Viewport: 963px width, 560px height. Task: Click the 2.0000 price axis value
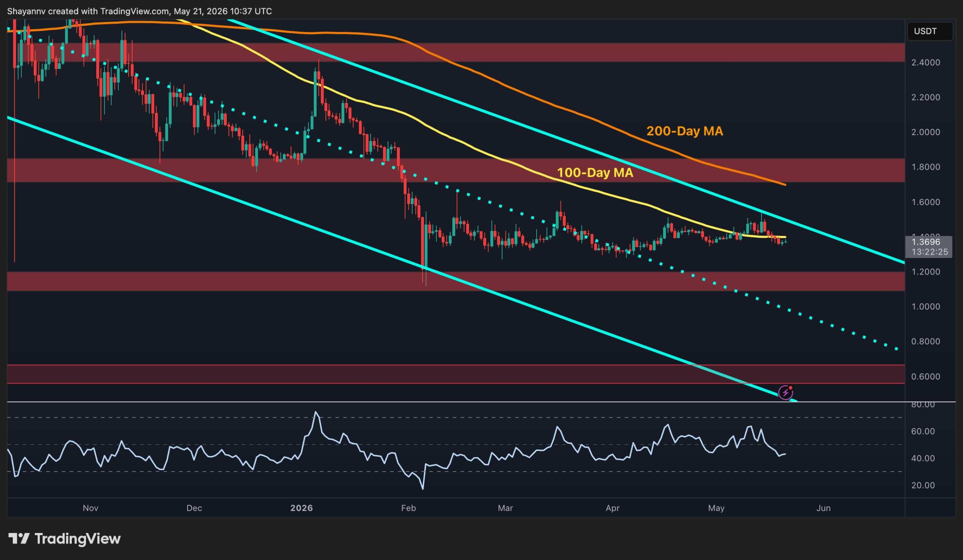click(925, 132)
